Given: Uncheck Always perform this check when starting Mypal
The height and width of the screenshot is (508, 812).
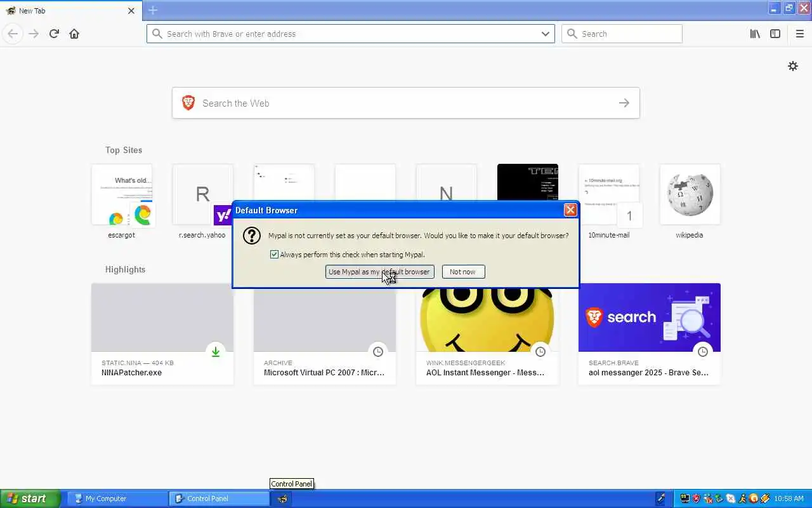Looking at the screenshot, I should pyautogui.click(x=274, y=255).
